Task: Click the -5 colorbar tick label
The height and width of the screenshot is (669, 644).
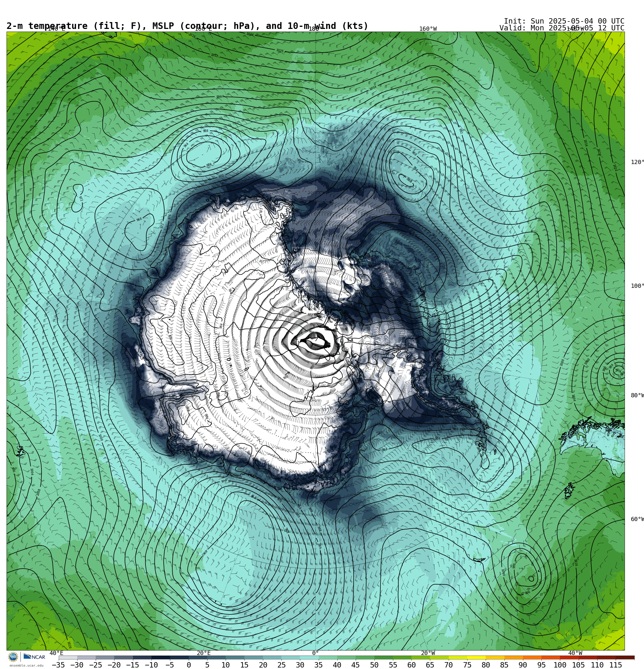Action: pos(170,665)
